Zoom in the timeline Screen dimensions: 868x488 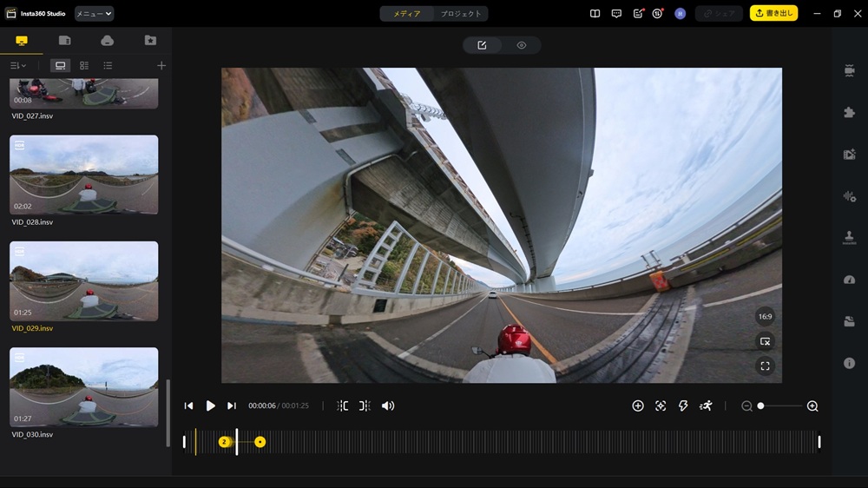[812, 406]
